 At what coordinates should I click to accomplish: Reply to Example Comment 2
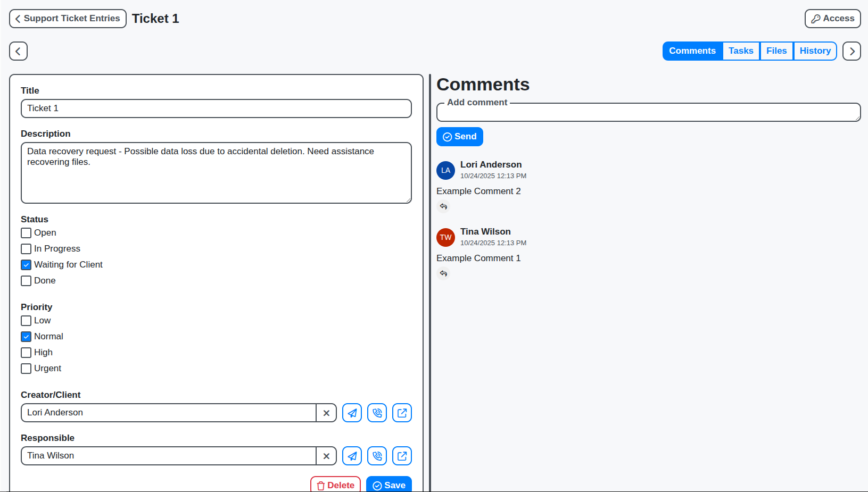point(443,206)
